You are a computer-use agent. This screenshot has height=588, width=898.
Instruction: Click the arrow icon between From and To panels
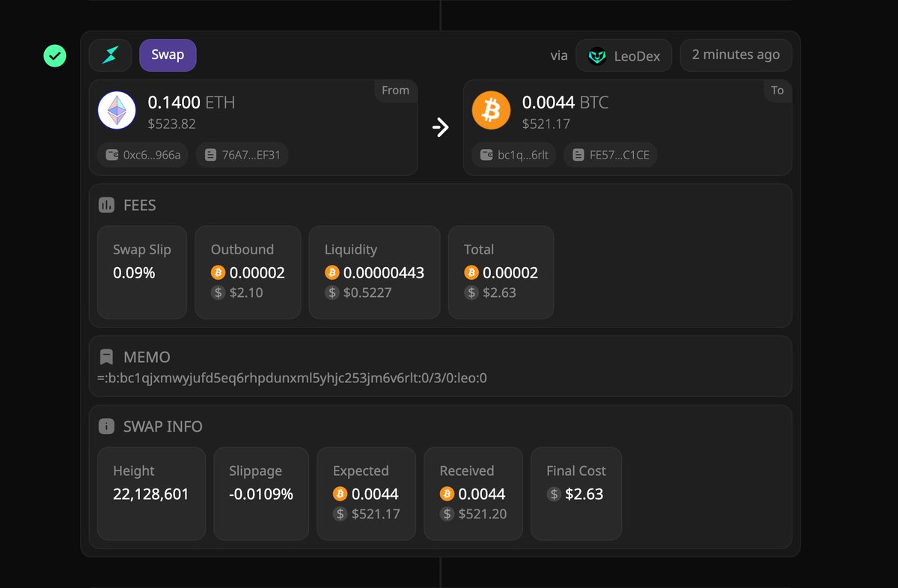pos(442,127)
